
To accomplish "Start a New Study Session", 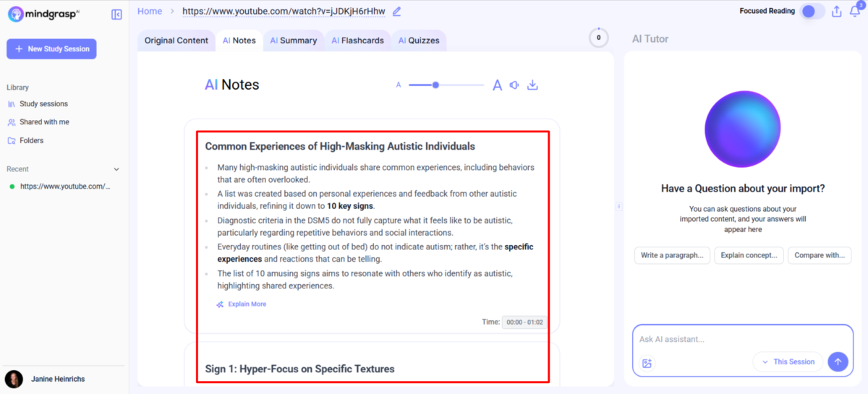I will click(51, 49).
